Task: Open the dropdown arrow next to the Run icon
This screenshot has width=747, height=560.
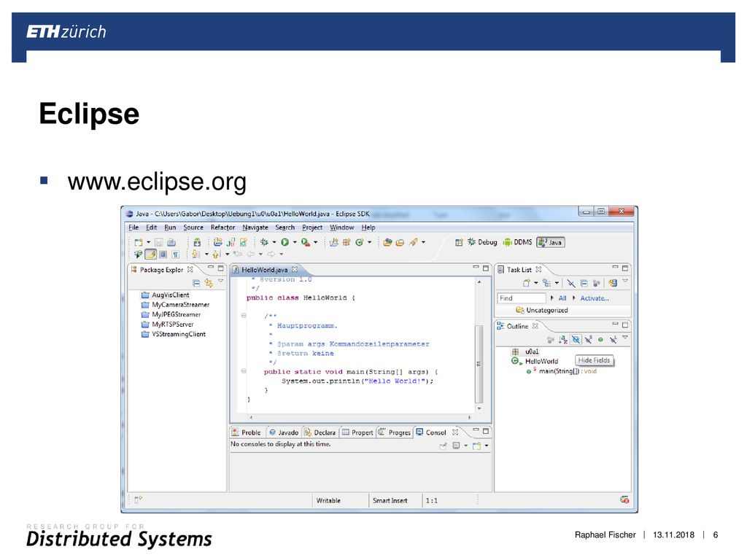Action: pyautogui.click(x=295, y=242)
